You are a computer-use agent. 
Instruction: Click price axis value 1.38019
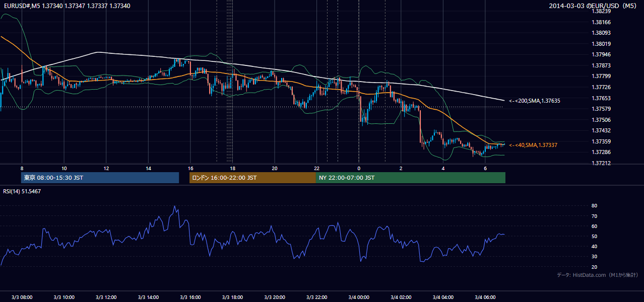(x=601, y=44)
